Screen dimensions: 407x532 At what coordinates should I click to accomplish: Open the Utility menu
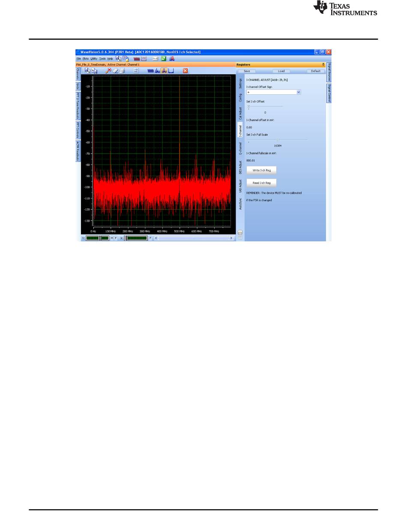[x=94, y=59]
